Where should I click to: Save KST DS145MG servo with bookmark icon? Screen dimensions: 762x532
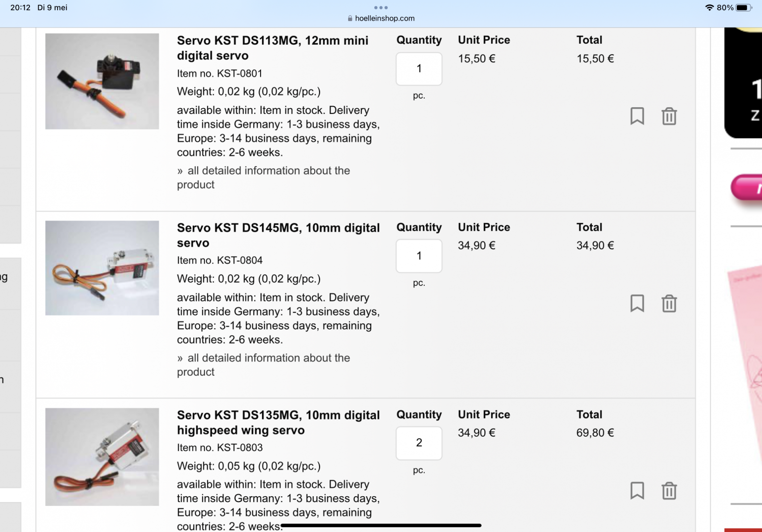tap(637, 303)
